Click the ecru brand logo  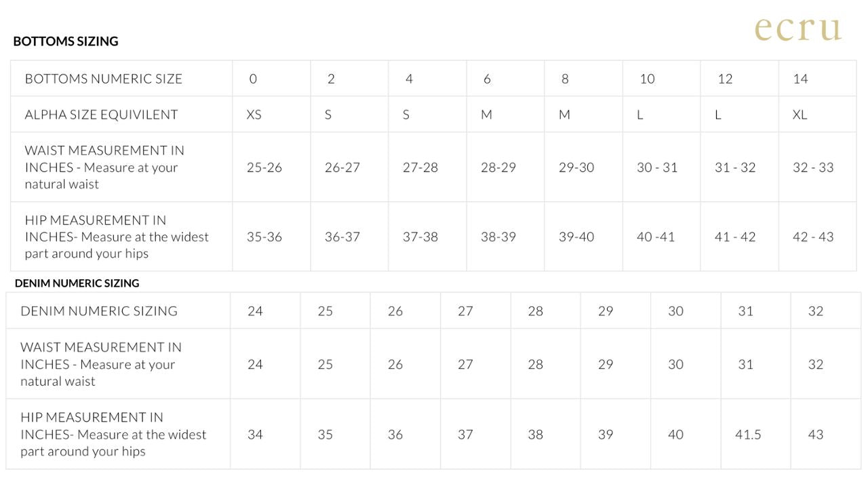click(798, 28)
